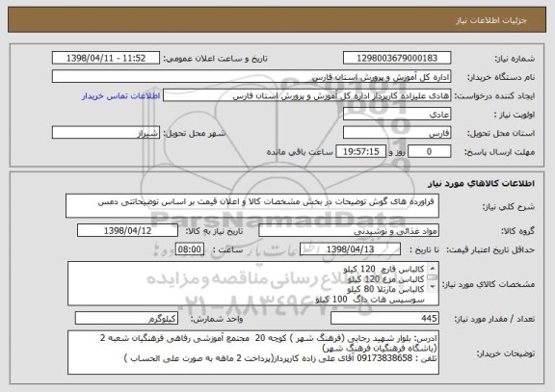This screenshot has width=555, height=392.
Task: Click the شهر محل تحویل field شیراز
Action: 106,133
